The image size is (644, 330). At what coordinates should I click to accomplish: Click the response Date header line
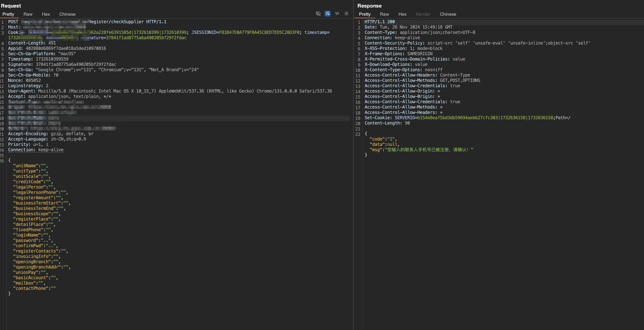pyautogui.click(x=408, y=27)
